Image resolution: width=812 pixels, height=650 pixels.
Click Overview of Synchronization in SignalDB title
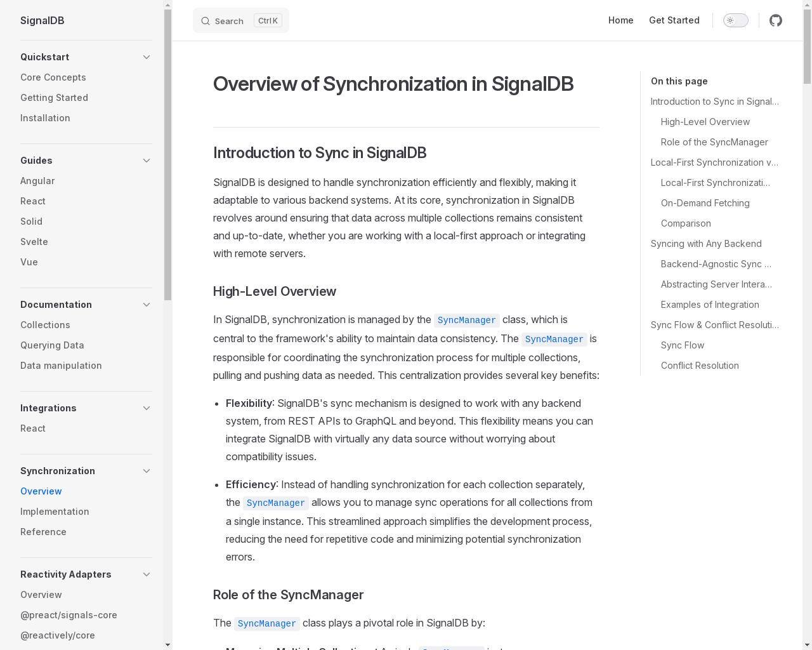coord(393,84)
